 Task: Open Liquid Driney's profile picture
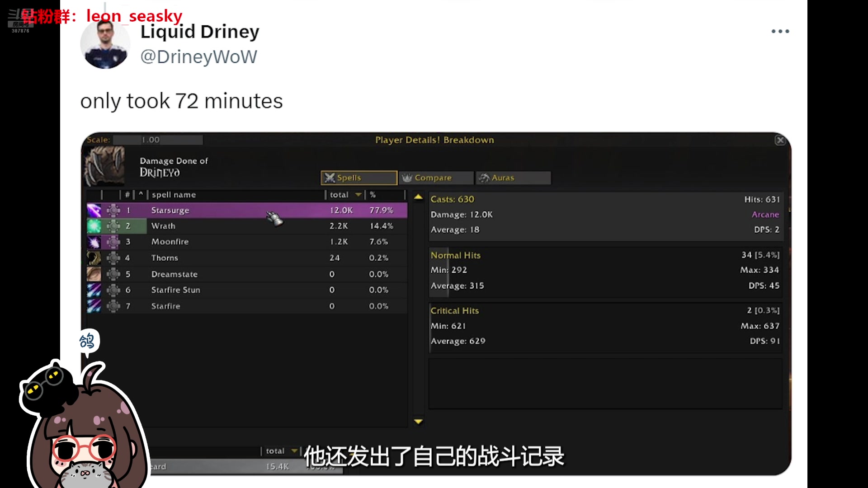(x=105, y=44)
